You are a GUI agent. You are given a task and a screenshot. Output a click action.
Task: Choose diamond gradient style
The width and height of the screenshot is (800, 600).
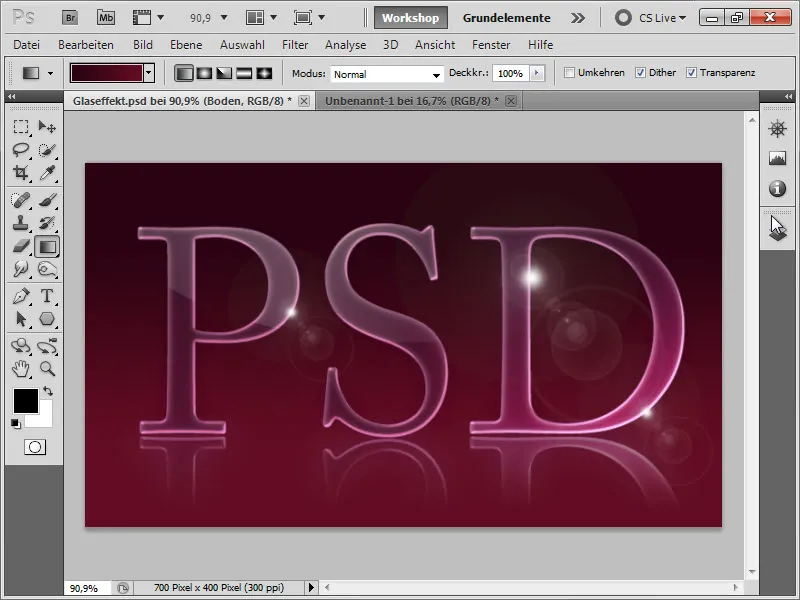pos(264,73)
